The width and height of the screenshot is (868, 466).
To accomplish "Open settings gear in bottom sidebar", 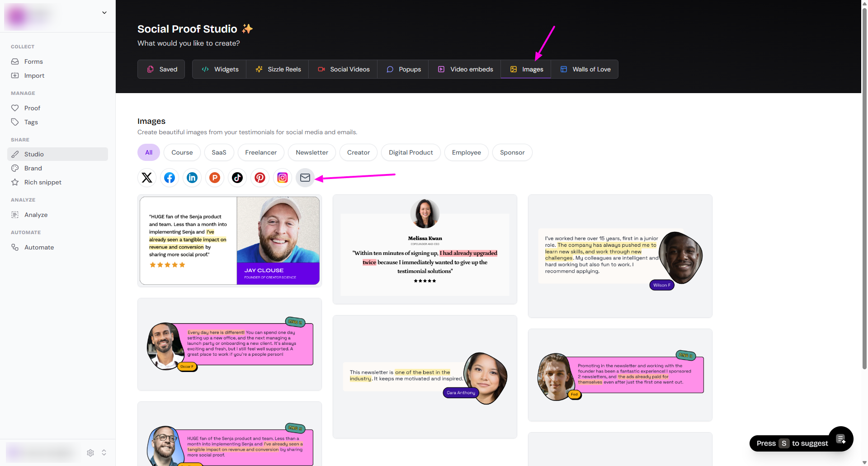I will point(90,452).
